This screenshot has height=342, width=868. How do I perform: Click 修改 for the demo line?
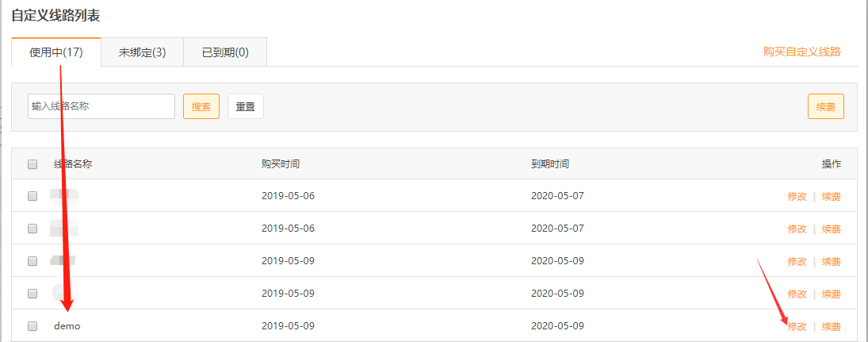tap(797, 326)
